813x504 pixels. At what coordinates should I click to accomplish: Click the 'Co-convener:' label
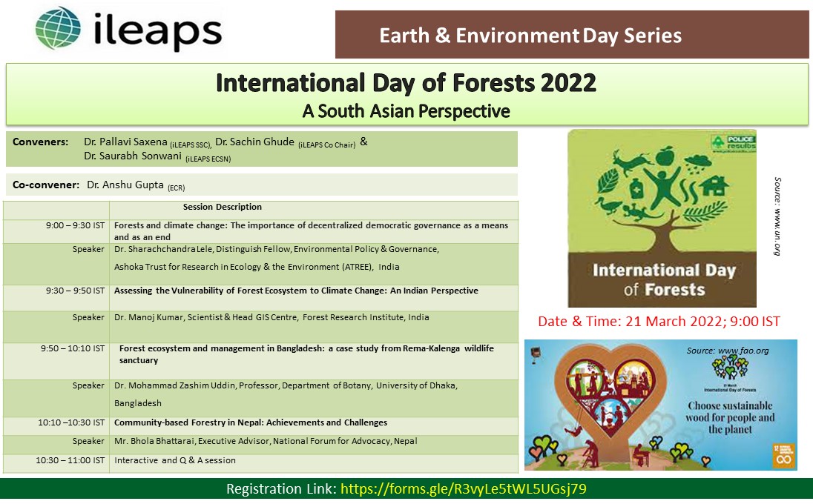pos(46,185)
